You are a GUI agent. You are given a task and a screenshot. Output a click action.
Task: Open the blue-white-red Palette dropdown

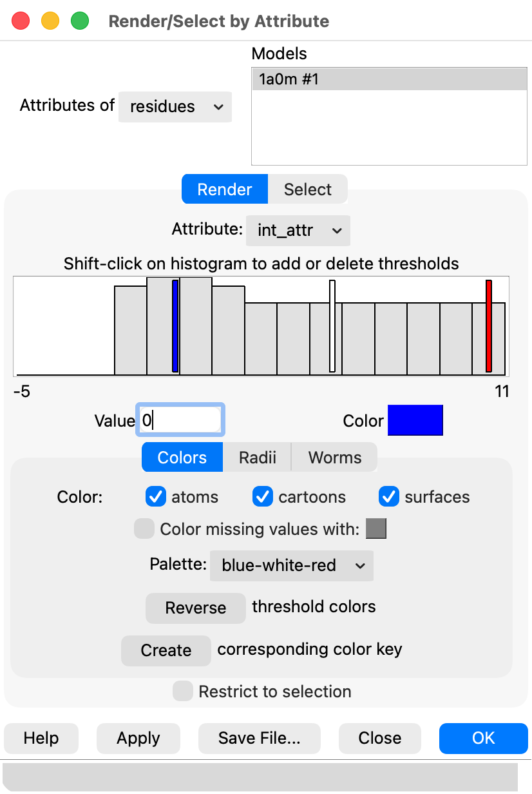pos(292,565)
